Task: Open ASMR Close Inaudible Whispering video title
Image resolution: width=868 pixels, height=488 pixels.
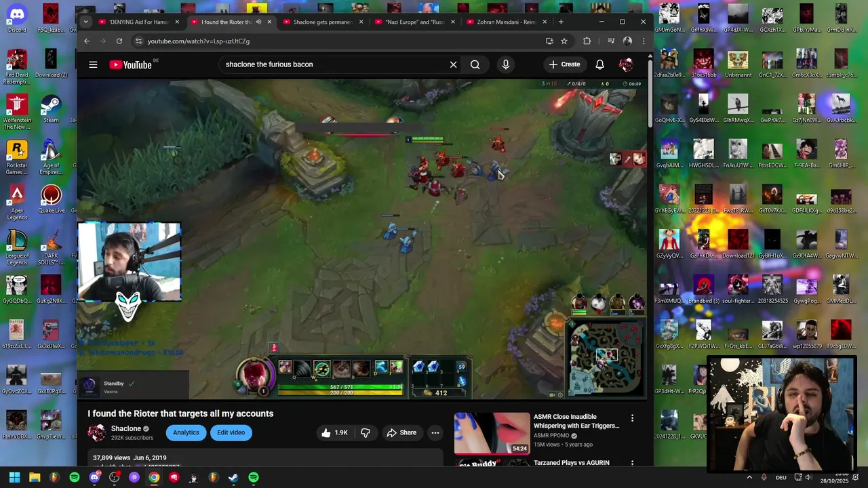Action: point(576,421)
